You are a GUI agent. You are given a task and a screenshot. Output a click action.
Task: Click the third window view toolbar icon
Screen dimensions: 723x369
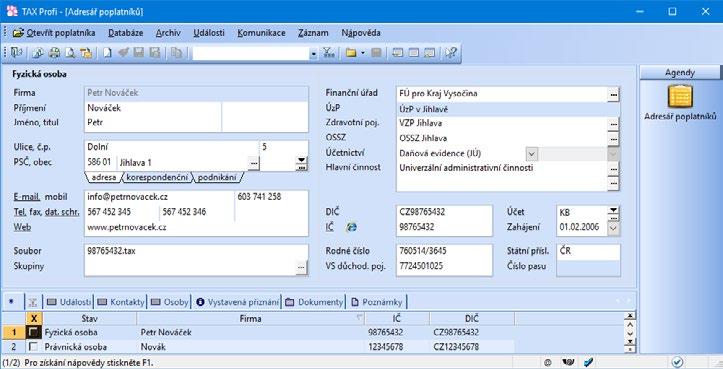(x=429, y=53)
